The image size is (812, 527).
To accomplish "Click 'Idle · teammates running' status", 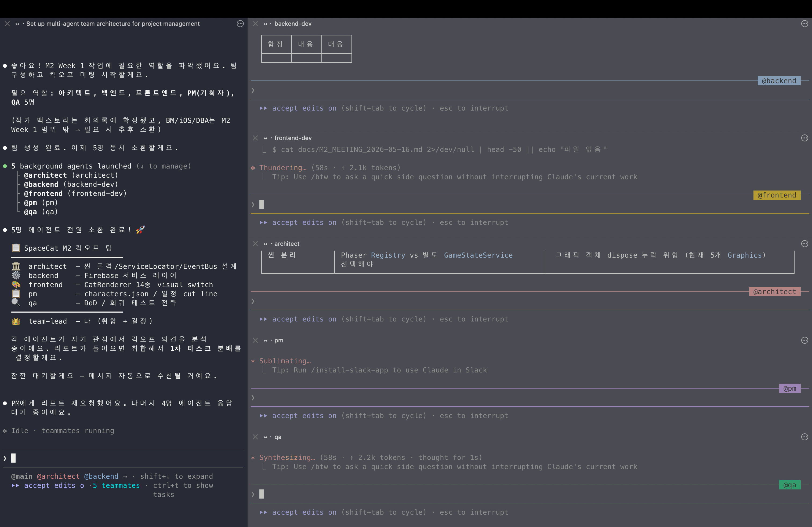I will tap(63, 430).
